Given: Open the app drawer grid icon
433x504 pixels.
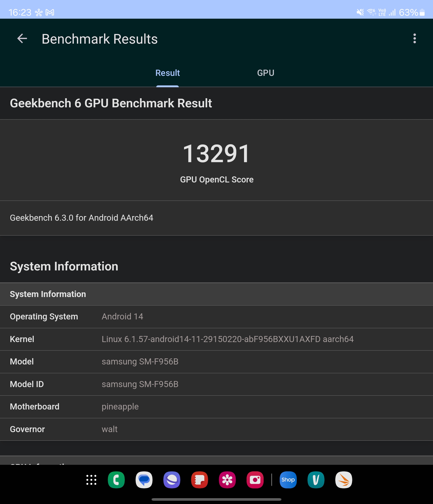Looking at the screenshot, I should point(91,480).
